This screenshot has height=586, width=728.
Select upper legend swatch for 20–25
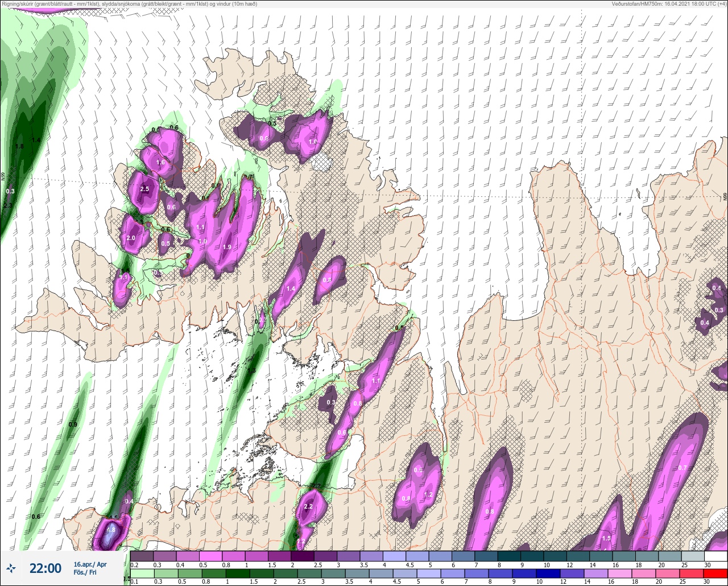point(670,556)
